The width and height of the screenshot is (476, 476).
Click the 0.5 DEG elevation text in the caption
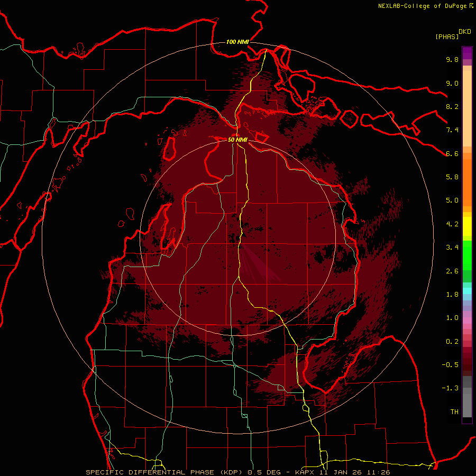(264, 472)
